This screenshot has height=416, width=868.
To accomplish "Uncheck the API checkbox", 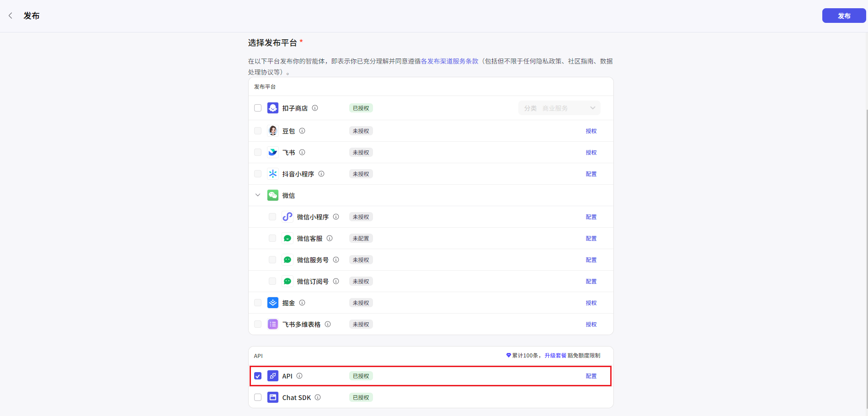I will [x=258, y=376].
